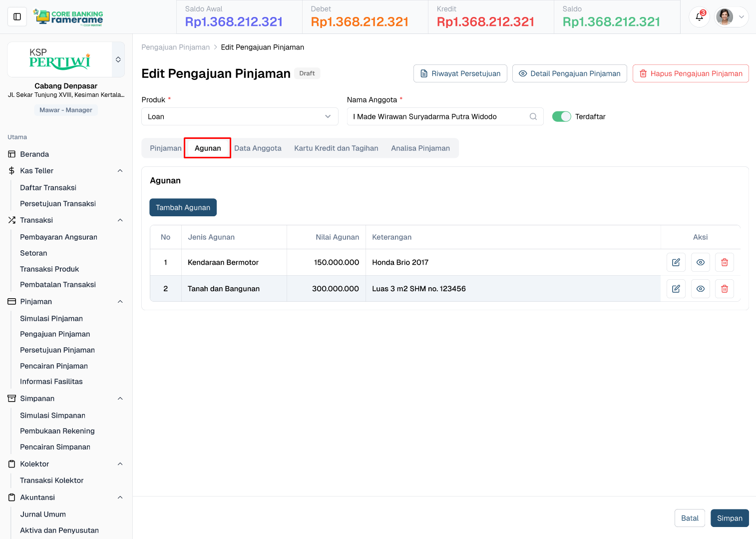Viewport: 756px width, 539px height.
Task: Collapse the Kas Teller menu section
Action: (120, 171)
